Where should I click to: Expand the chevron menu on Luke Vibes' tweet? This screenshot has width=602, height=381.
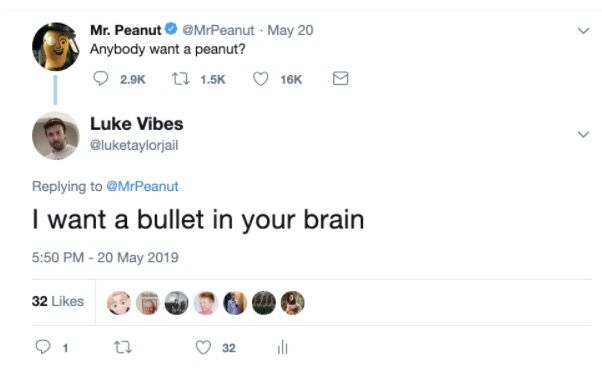click(x=583, y=134)
